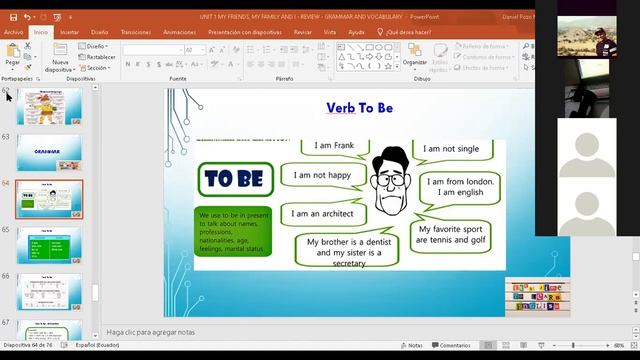The height and width of the screenshot is (360, 640).
Task: Click zoom in plus button
Action: click(x=608, y=345)
